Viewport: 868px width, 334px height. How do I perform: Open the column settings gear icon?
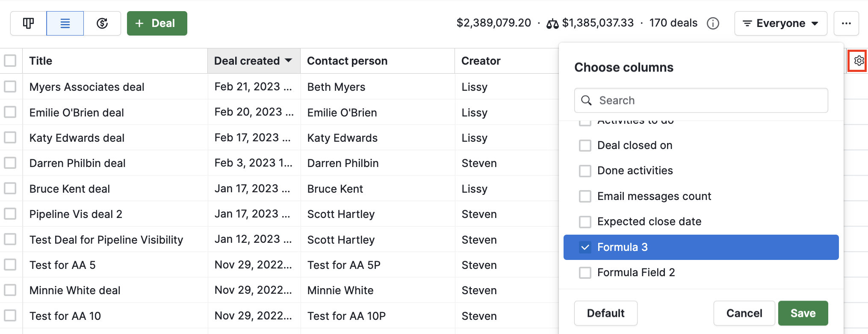[x=859, y=61]
